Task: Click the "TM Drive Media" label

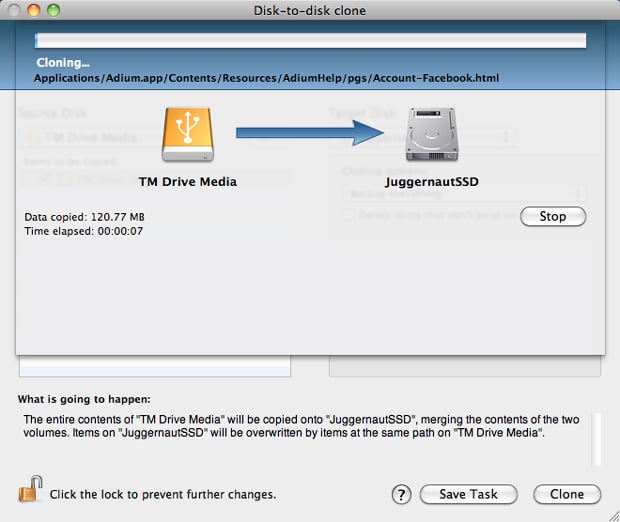Action: click(188, 182)
